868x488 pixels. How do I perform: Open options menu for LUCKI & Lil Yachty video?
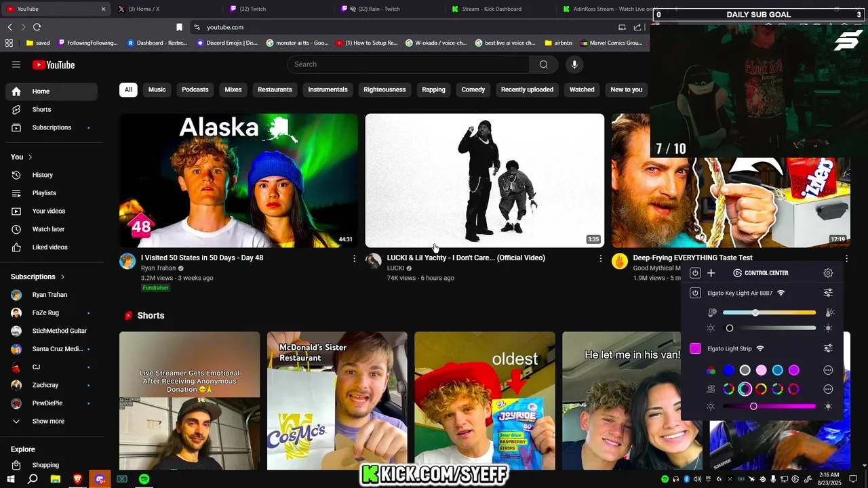click(x=600, y=258)
